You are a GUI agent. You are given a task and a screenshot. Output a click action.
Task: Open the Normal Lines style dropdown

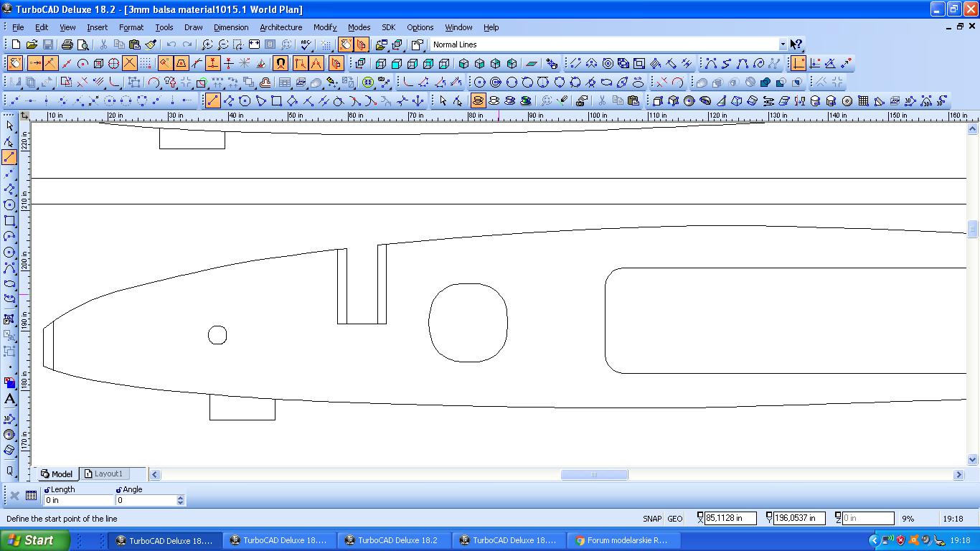pos(783,44)
